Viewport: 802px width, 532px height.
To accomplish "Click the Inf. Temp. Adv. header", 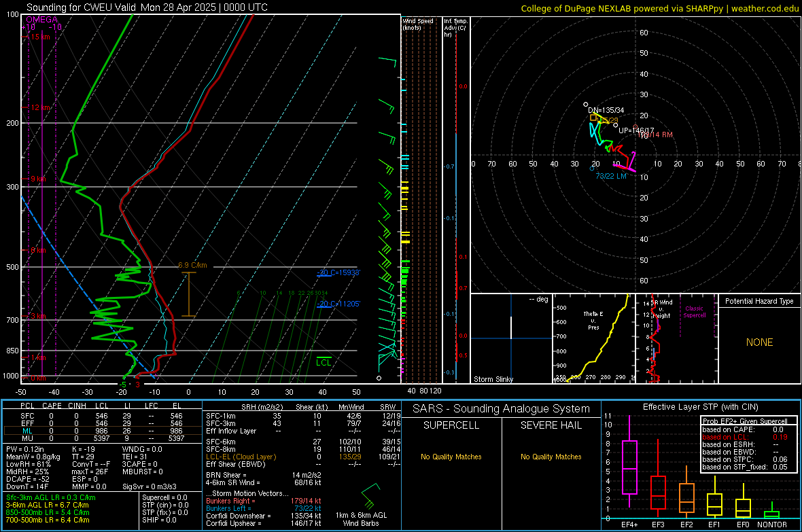I will coord(455,28).
